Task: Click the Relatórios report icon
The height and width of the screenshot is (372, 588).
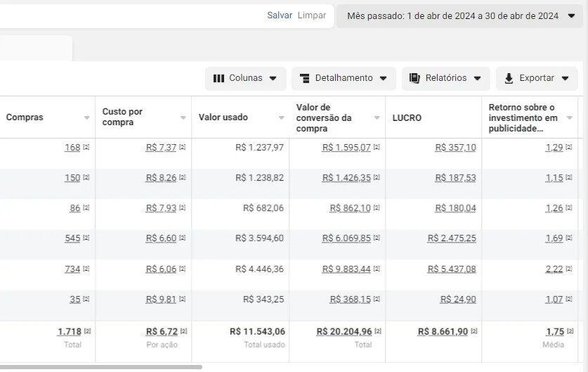Action: tap(414, 79)
